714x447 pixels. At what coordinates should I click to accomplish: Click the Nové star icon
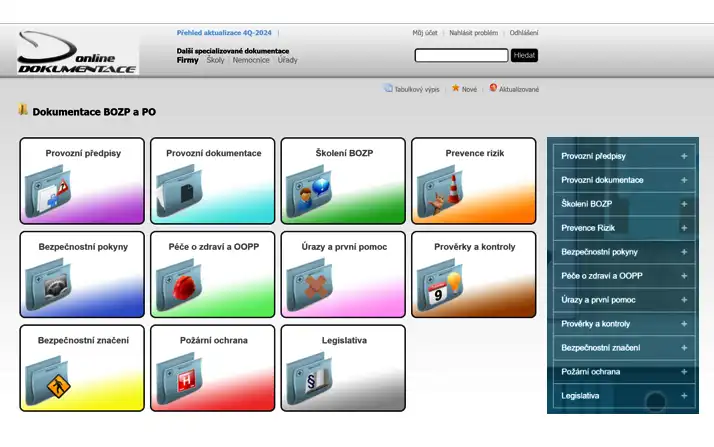pos(455,88)
